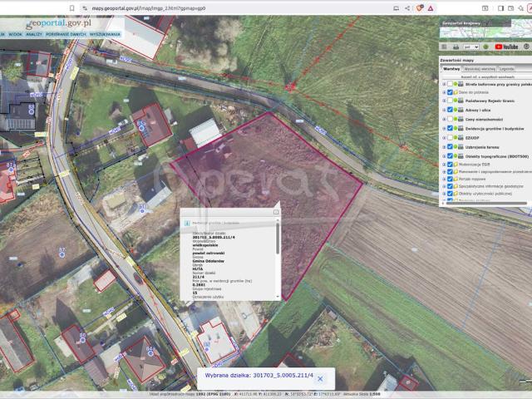Click the Brave shield icon

pyautogui.click(x=419, y=8)
